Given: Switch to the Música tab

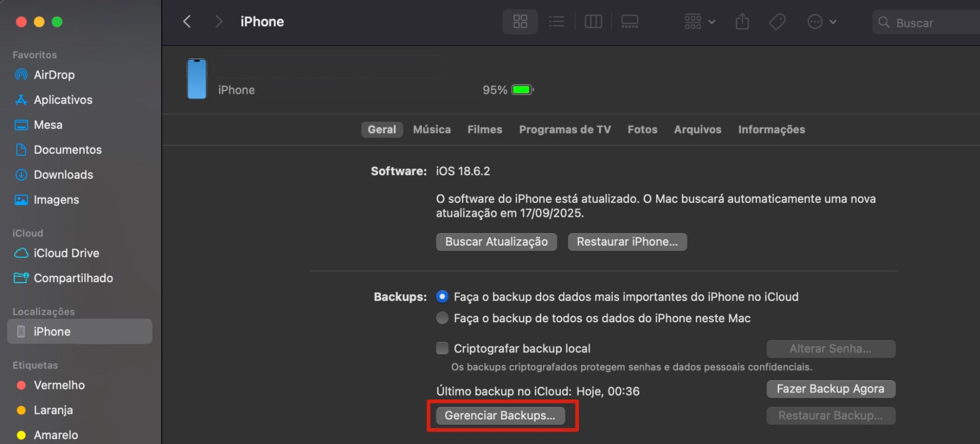Looking at the screenshot, I should (432, 130).
